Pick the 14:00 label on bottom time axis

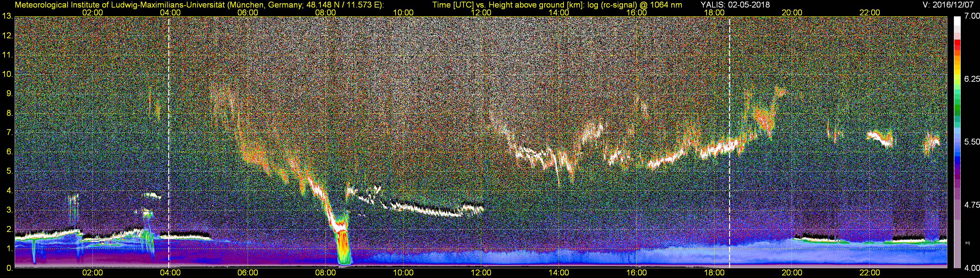click(559, 273)
